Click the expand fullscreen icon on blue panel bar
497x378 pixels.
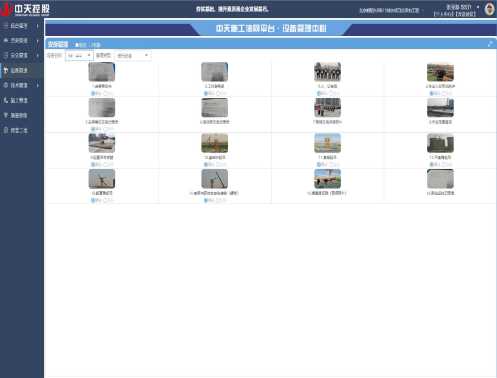coord(490,44)
